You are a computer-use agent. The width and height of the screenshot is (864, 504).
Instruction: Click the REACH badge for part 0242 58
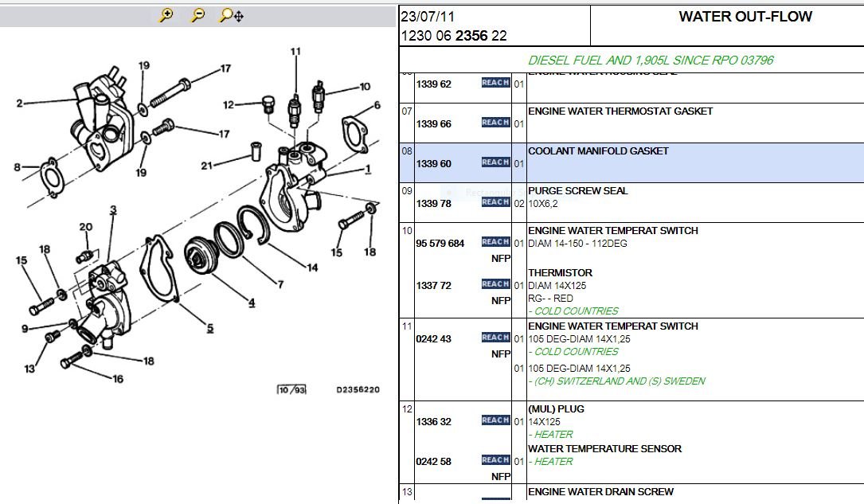(x=495, y=460)
